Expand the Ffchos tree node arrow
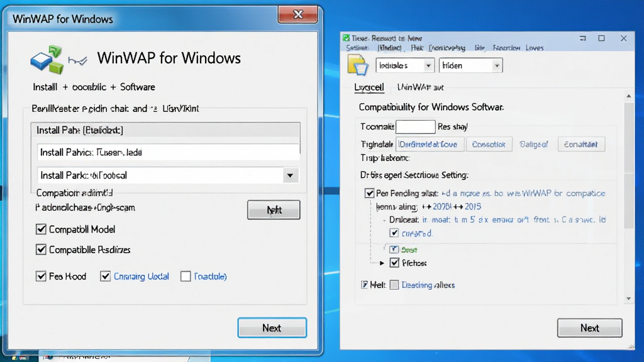 coord(382,263)
